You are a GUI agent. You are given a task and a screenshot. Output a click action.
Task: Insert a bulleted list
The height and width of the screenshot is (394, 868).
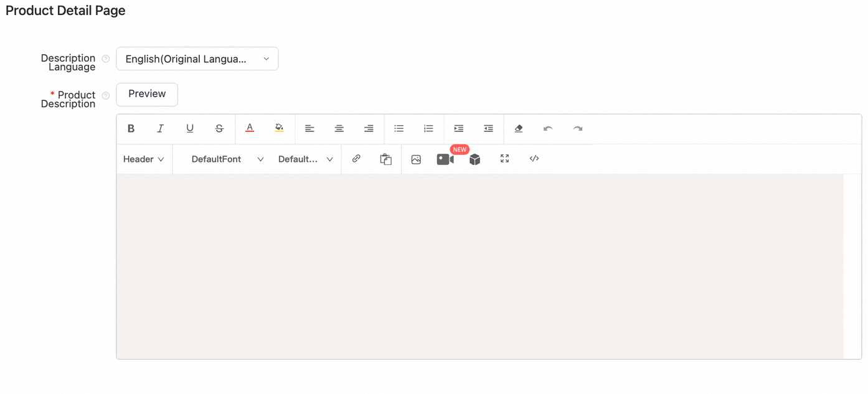(x=399, y=129)
